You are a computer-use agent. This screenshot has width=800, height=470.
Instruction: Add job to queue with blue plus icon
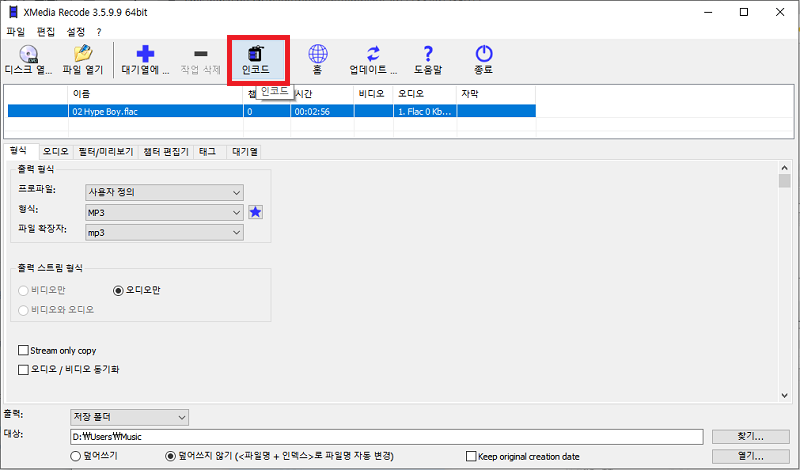(x=146, y=56)
